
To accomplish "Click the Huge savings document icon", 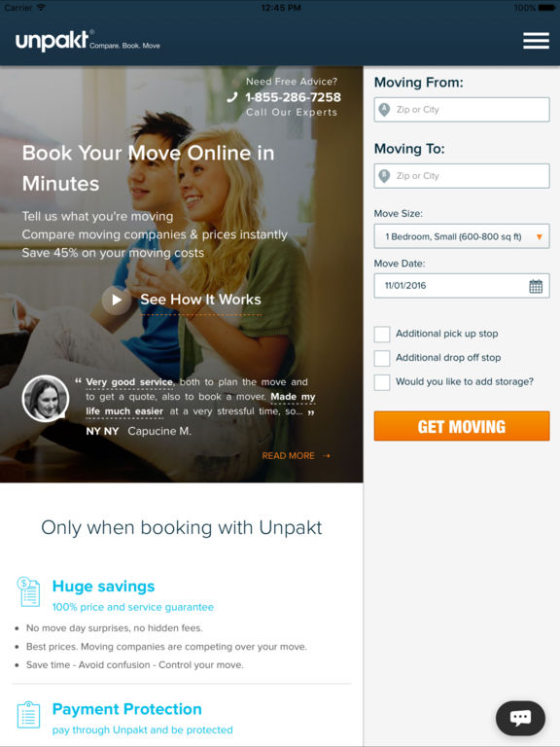I will coord(28,591).
